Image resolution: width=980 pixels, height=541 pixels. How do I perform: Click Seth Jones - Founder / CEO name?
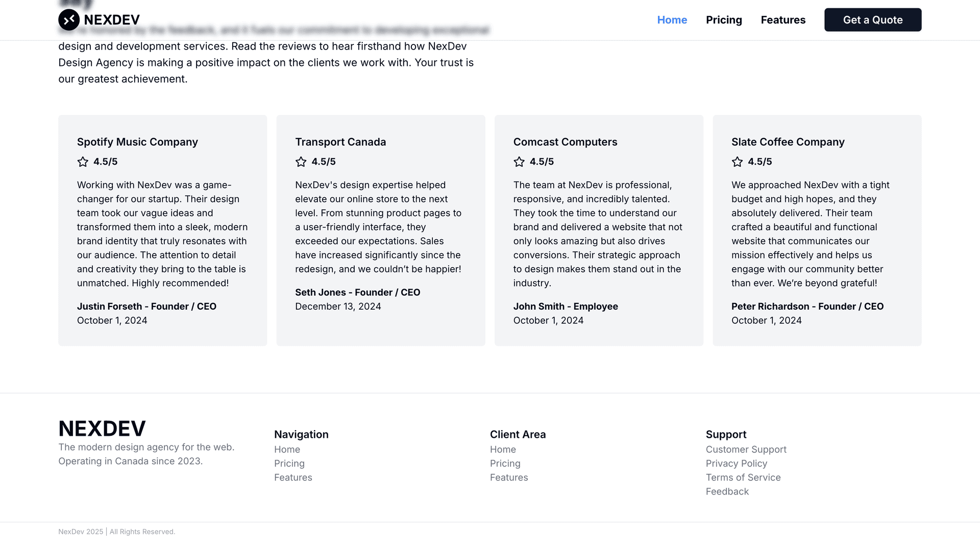(357, 292)
